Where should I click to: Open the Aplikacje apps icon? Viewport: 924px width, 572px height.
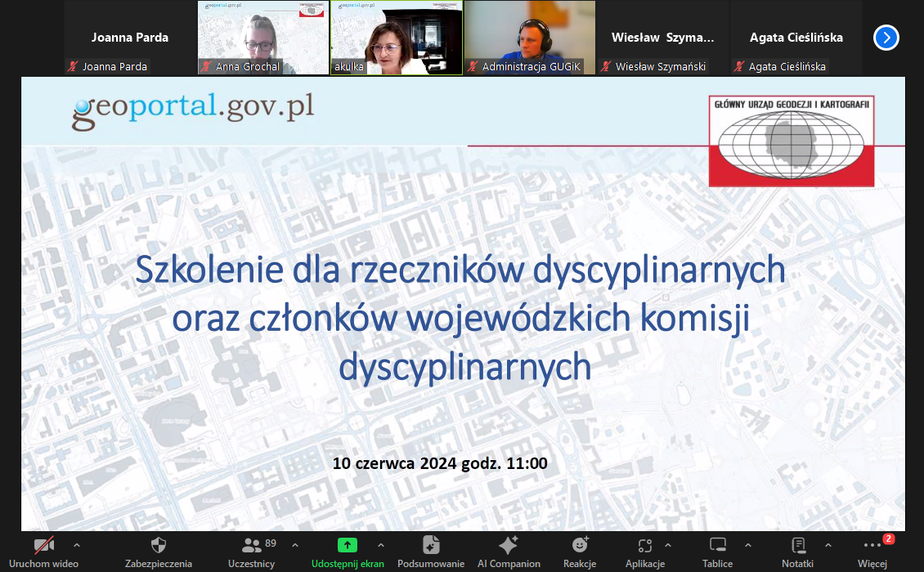644,546
